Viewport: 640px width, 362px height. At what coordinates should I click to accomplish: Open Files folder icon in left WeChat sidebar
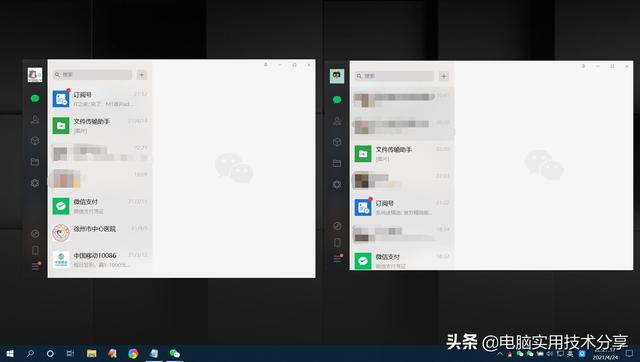tap(35, 162)
